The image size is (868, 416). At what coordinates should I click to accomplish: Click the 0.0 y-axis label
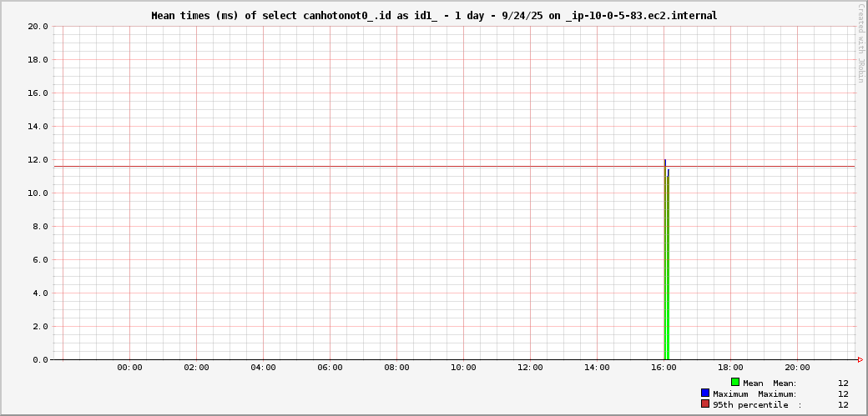click(x=40, y=359)
